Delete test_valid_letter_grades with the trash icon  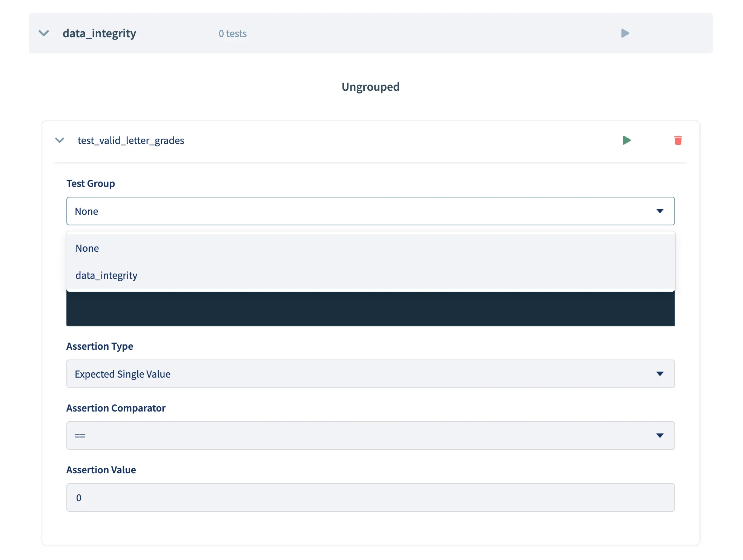678,140
